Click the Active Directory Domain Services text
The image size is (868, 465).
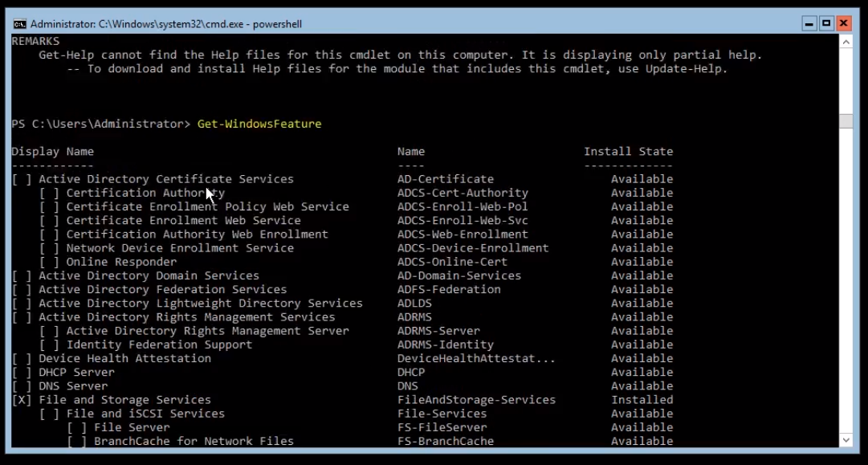[149, 275]
